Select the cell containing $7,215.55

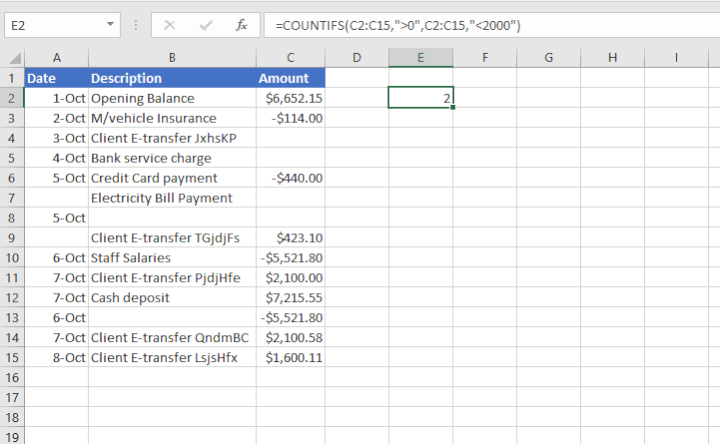pos(289,298)
